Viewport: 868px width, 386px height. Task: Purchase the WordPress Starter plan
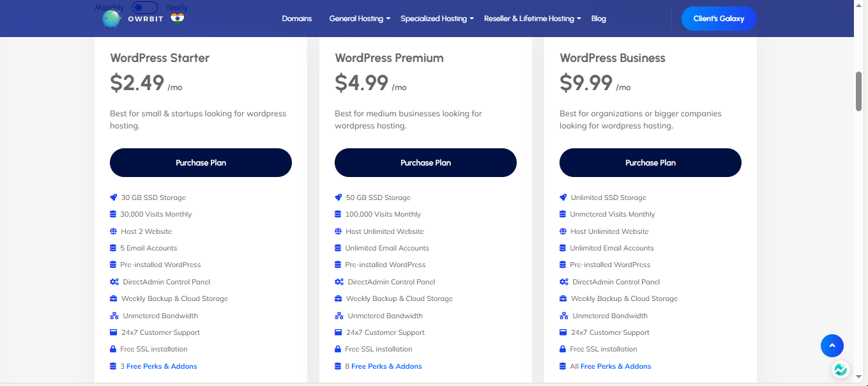tap(201, 163)
